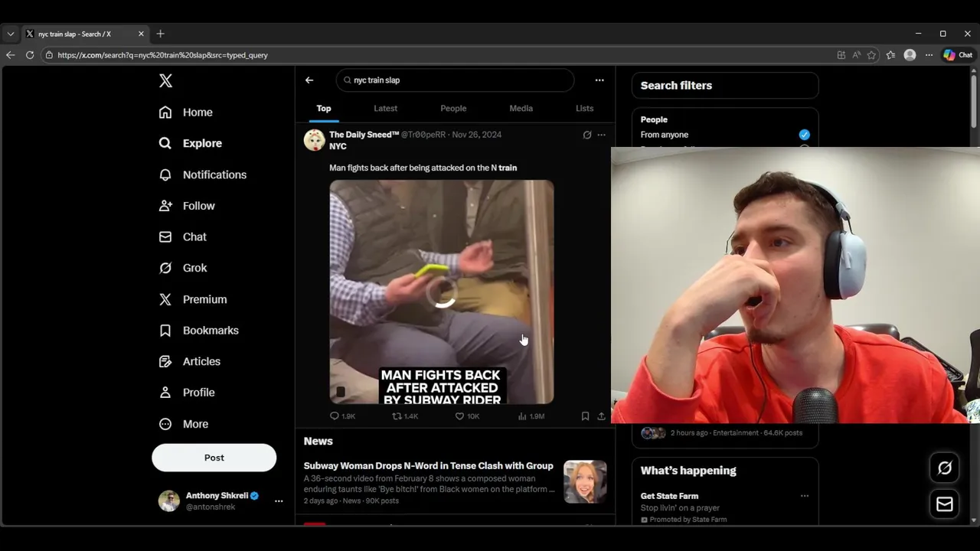The width and height of the screenshot is (980, 551).
Task: Switch to the Media tab
Action: [x=521, y=109]
